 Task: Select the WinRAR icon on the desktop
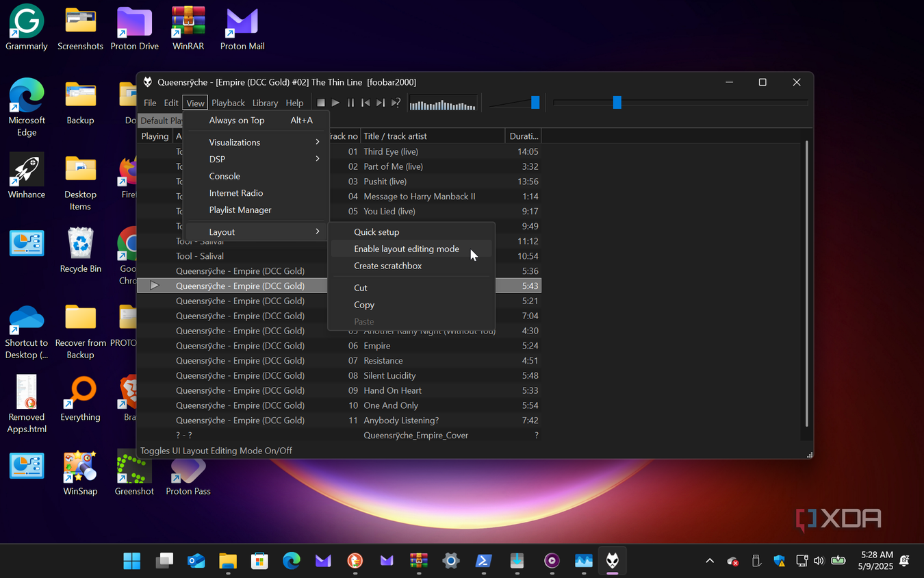[188, 28]
